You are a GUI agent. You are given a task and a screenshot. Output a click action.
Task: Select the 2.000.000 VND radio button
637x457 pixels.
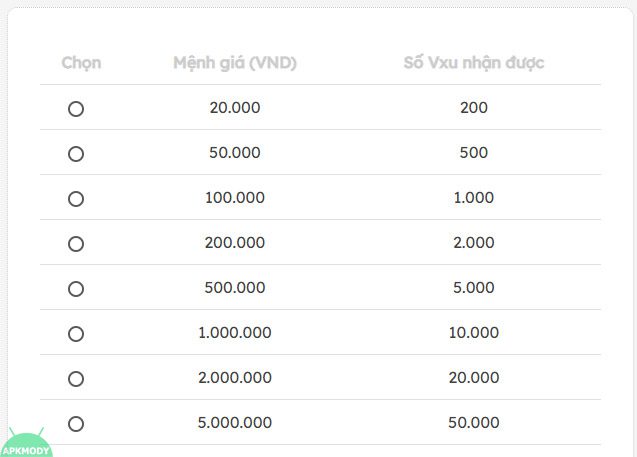click(76, 379)
